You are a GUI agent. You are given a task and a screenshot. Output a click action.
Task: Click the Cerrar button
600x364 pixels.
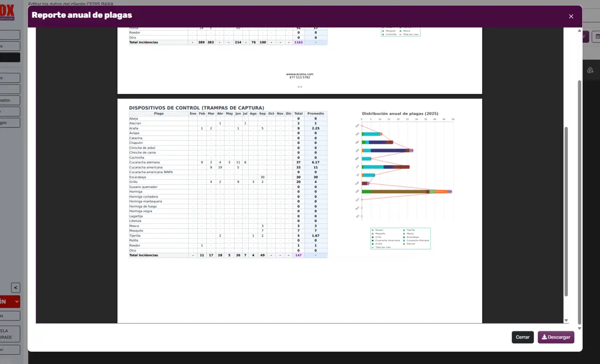pyautogui.click(x=522, y=337)
